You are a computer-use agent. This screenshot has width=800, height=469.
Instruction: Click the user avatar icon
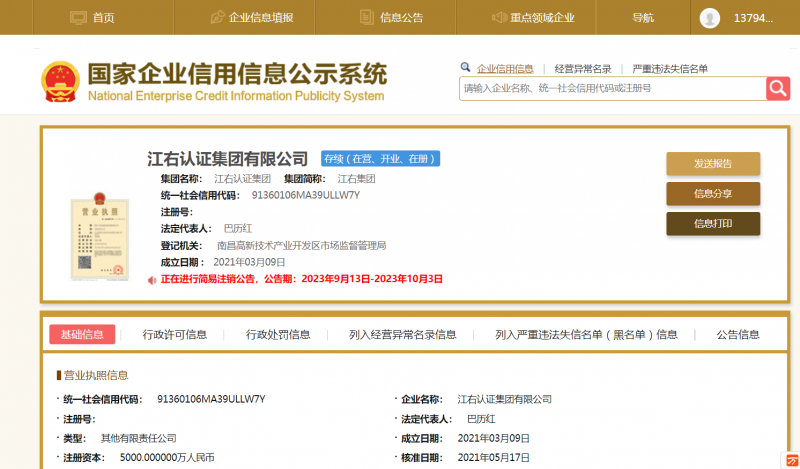[710, 18]
